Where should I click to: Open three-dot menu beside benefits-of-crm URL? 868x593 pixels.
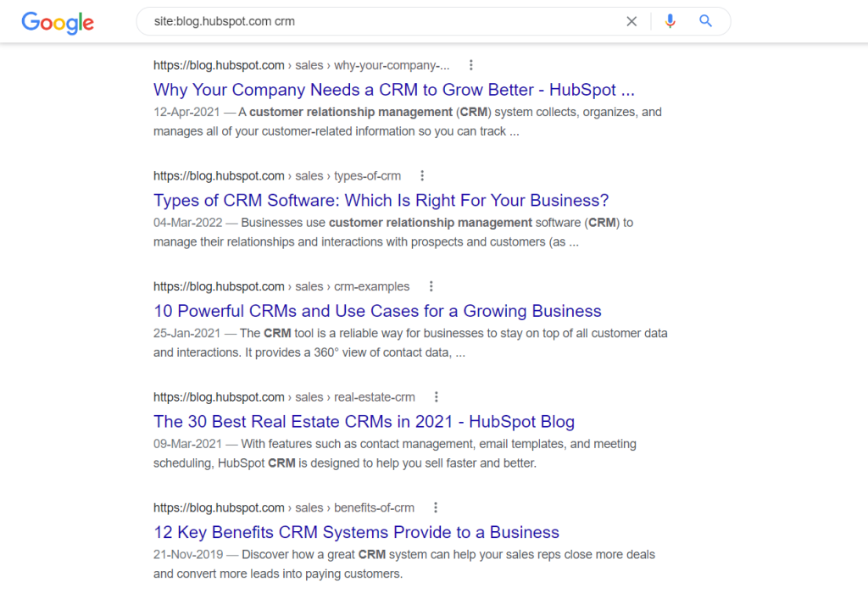click(x=436, y=507)
